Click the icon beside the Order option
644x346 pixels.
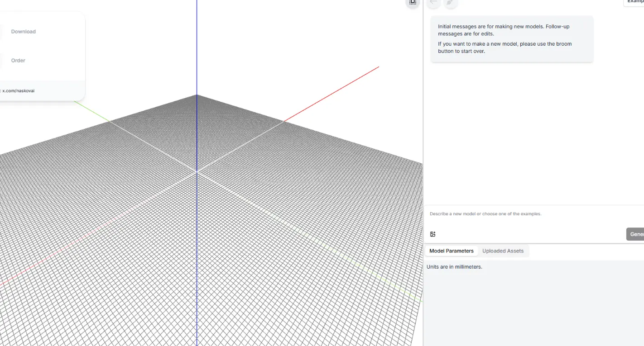point(1,60)
